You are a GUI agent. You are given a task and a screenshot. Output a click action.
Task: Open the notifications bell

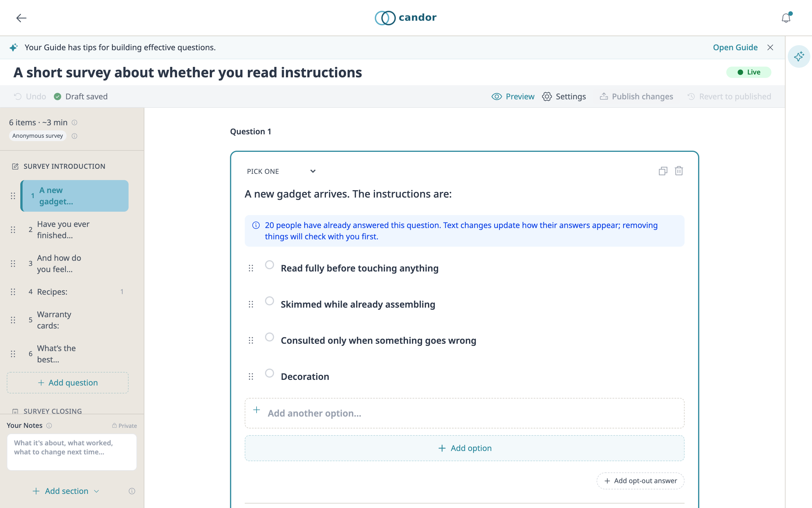786,18
